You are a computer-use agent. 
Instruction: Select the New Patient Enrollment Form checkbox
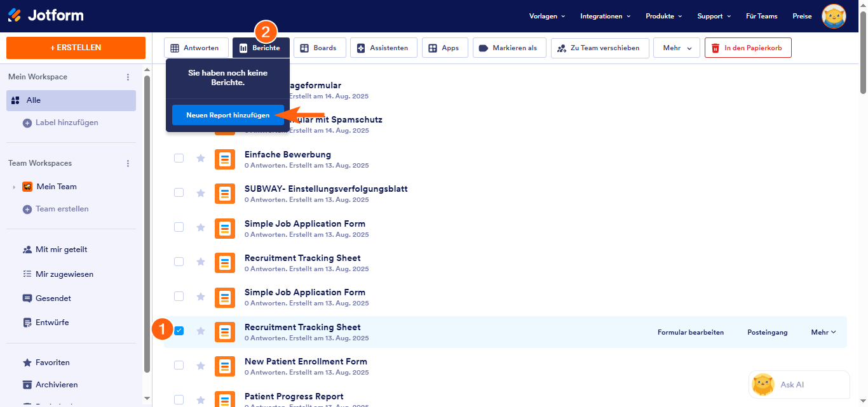(x=179, y=365)
